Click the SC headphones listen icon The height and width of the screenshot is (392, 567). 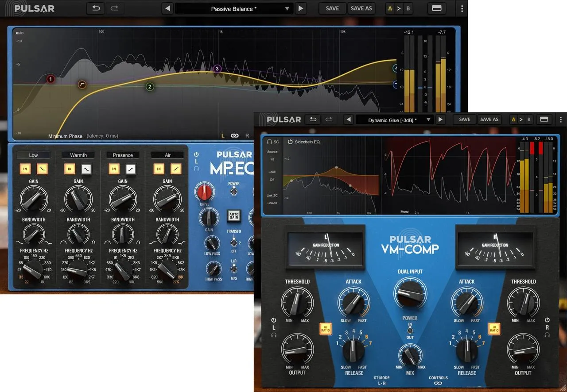(x=269, y=142)
